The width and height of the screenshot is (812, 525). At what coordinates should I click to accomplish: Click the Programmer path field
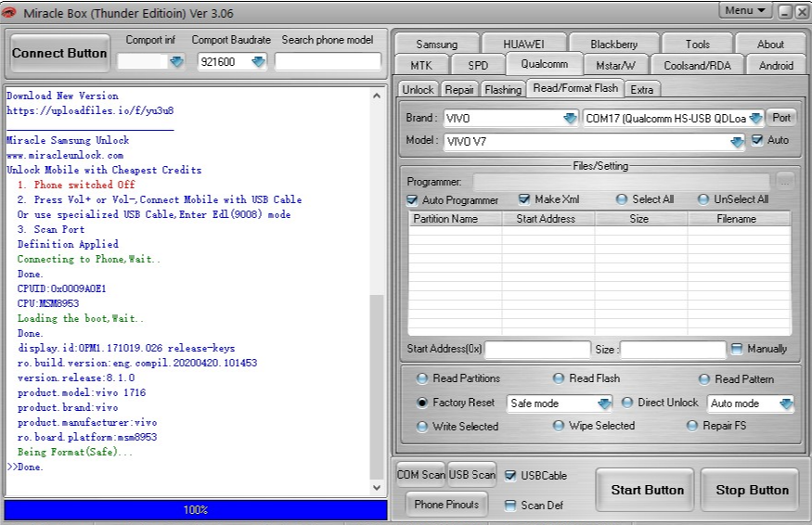[x=621, y=182]
